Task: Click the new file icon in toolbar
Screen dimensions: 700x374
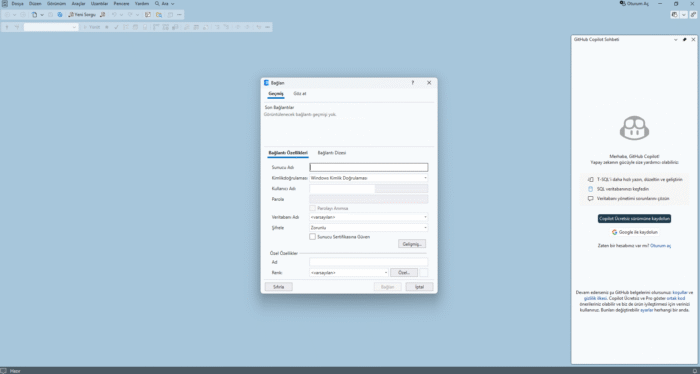Action: tap(34, 15)
